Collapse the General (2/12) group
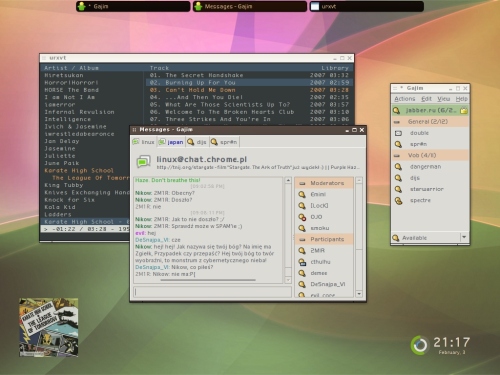 (x=430, y=122)
